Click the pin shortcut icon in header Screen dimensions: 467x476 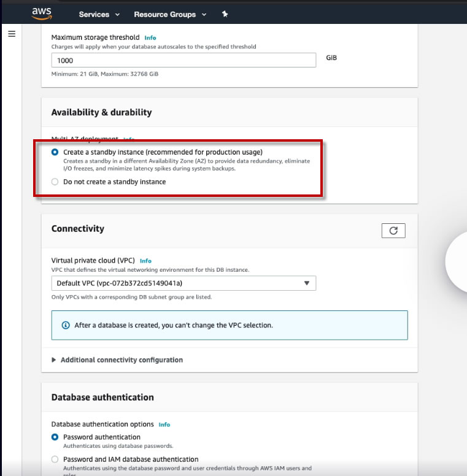(x=225, y=14)
